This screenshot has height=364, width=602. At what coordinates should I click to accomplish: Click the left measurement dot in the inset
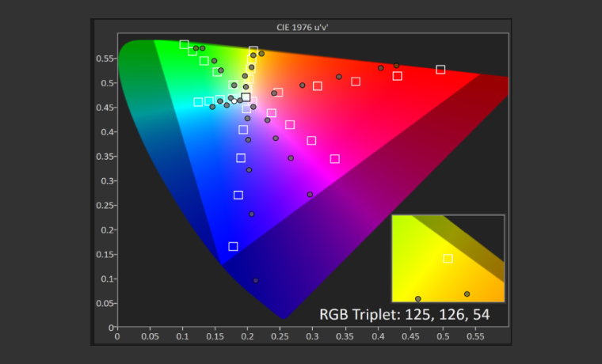[x=418, y=299]
